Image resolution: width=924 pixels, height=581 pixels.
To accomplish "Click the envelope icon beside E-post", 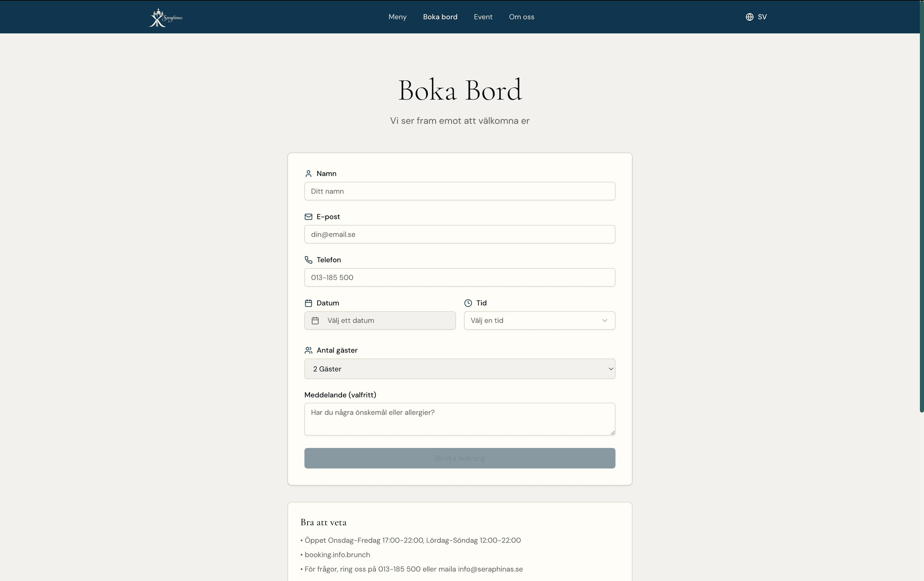I will click(x=308, y=217).
